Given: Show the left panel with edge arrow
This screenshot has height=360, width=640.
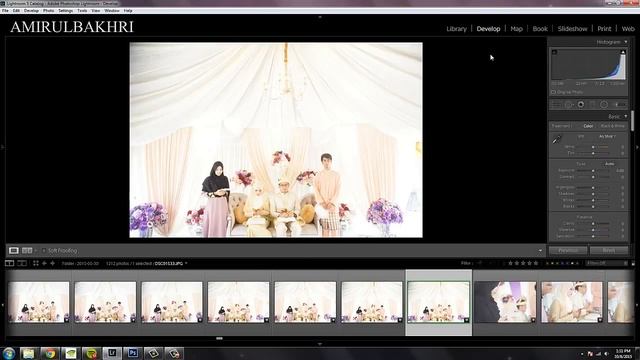Looking at the screenshot, I should tap(3, 147).
